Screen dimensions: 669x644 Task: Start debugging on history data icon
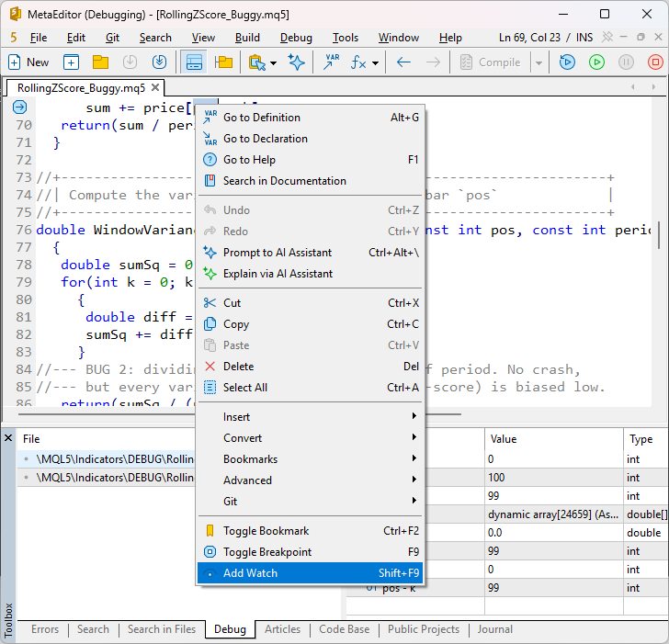pos(567,62)
